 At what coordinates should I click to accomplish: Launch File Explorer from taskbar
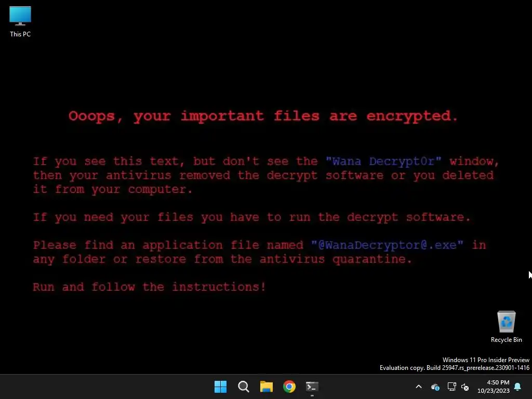click(267, 387)
